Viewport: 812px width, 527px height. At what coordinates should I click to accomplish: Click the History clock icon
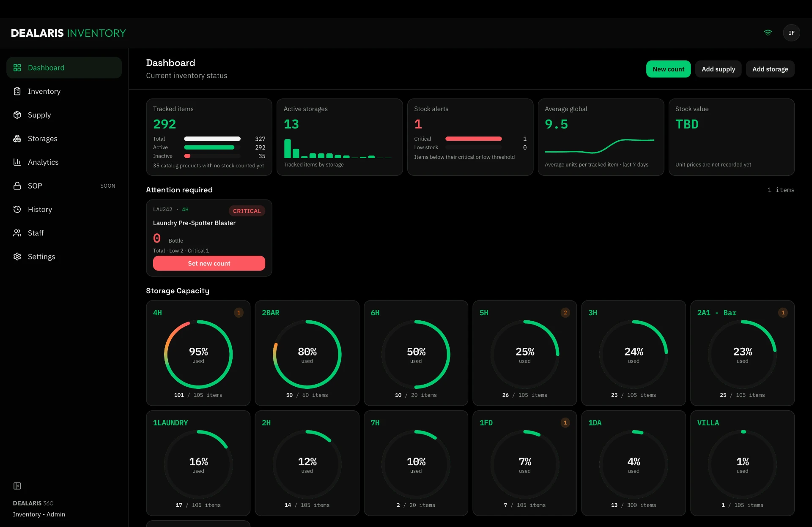point(17,209)
